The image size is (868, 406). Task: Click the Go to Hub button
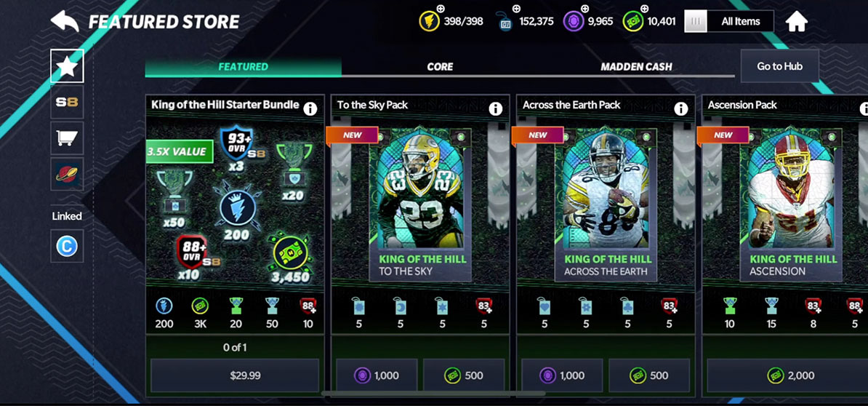click(779, 66)
